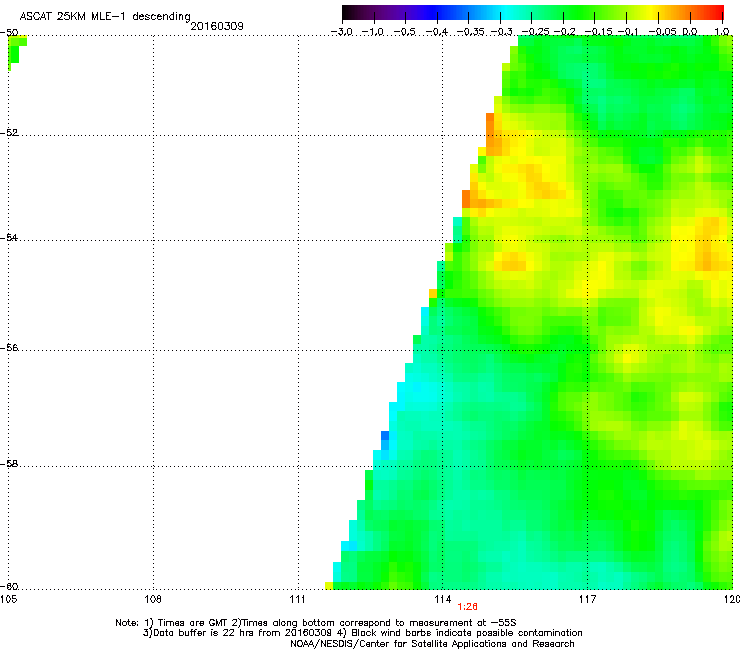Screen dimensions: 740x650
Task: Click the red '1:28' time stamp
Action: [468, 607]
